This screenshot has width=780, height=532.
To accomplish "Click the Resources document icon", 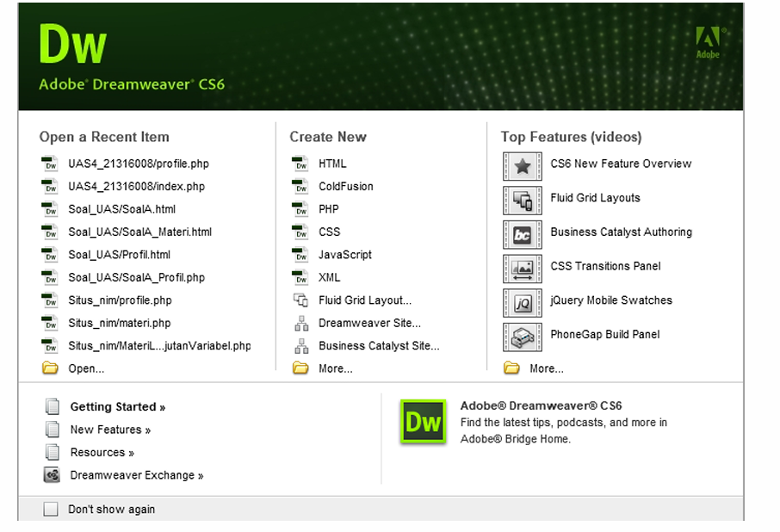I will pyautogui.click(x=53, y=453).
